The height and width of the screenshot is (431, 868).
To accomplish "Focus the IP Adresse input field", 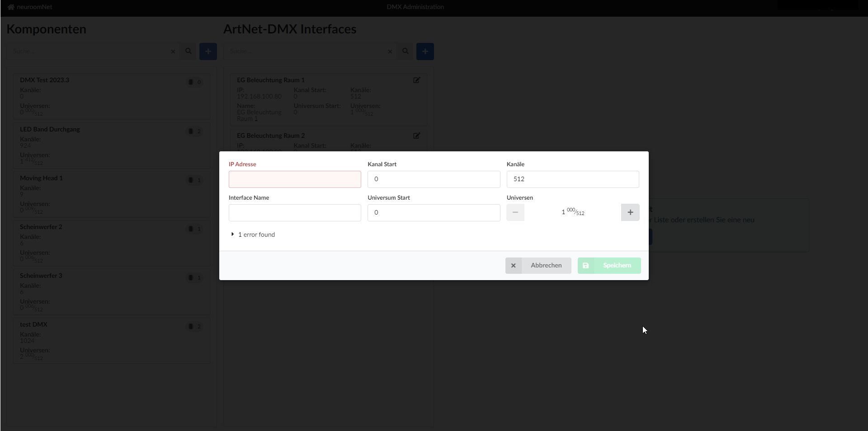I will click(295, 179).
